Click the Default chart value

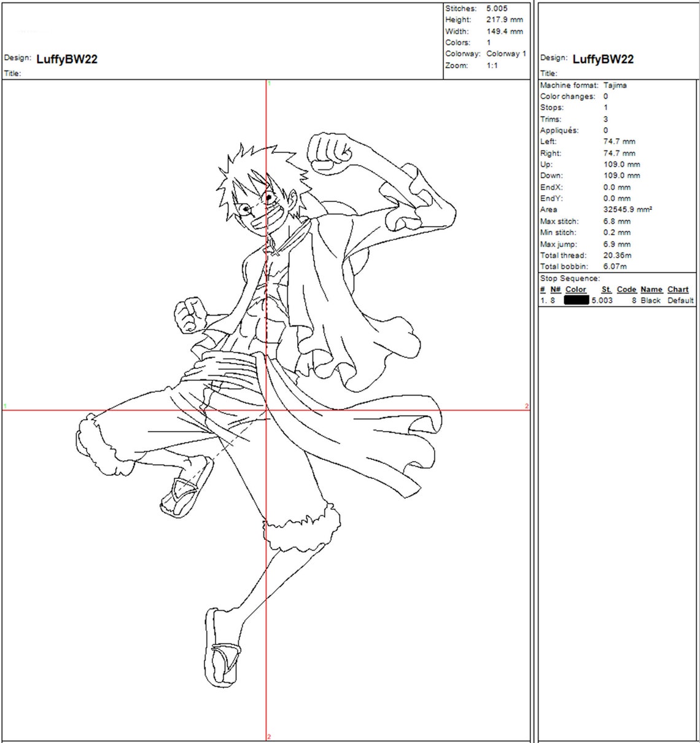click(x=680, y=300)
